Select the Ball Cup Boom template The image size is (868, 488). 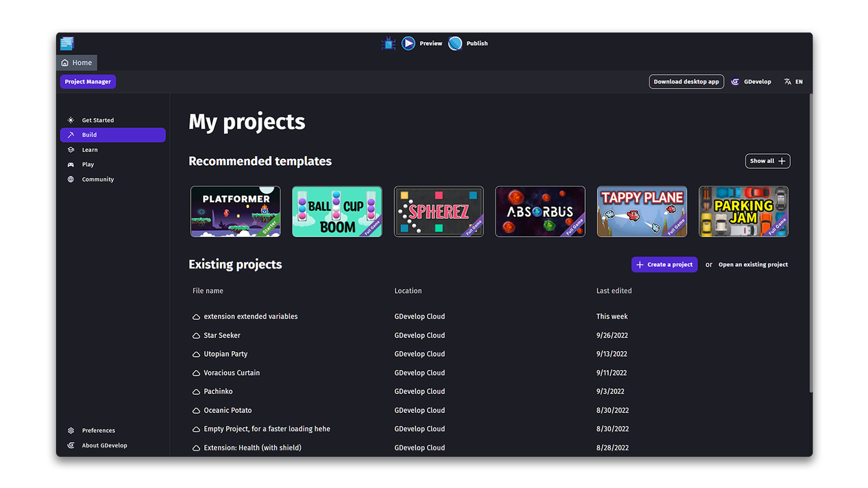(x=337, y=211)
